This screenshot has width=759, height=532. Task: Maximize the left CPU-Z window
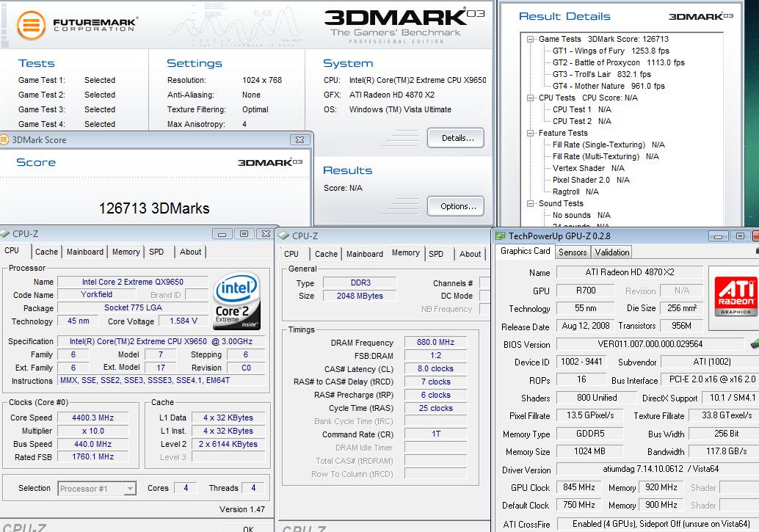[x=244, y=234]
